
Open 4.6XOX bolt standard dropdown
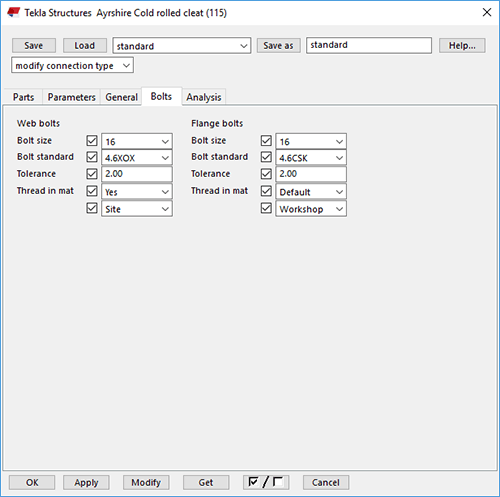[137, 158]
